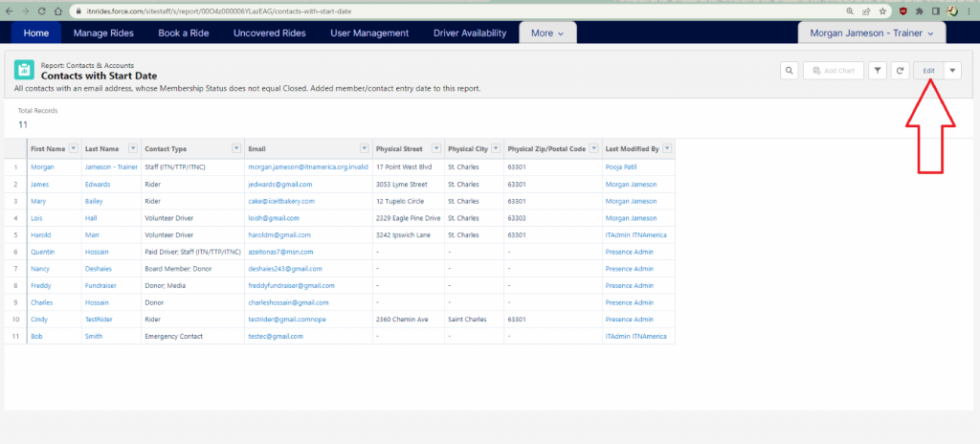Click the uBlock shield extension icon

[x=902, y=11]
